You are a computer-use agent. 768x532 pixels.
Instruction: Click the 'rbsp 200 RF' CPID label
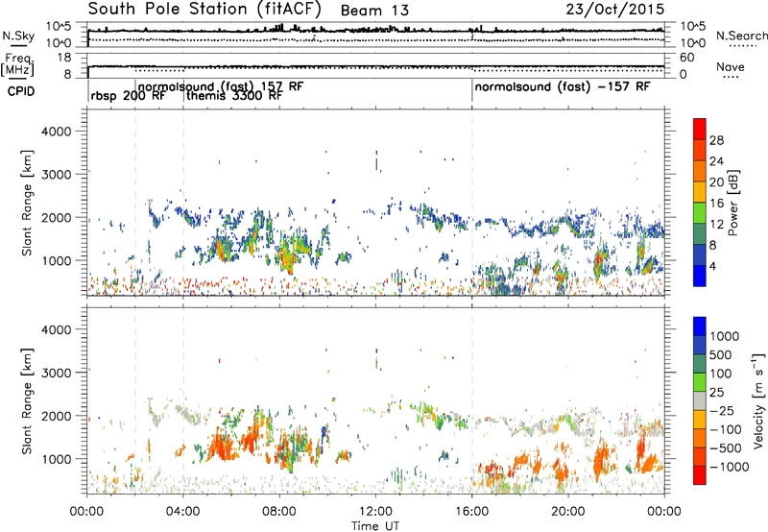pyautogui.click(x=128, y=96)
